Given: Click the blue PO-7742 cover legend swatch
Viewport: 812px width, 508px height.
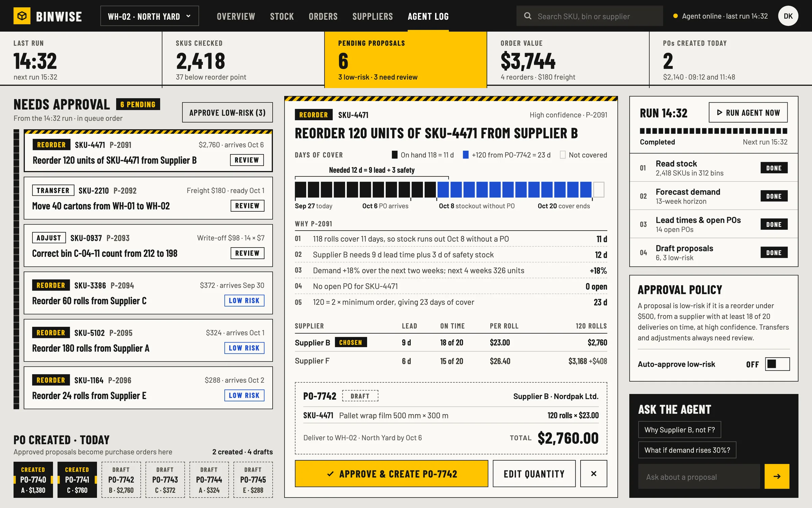Looking at the screenshot, I should (466, 155).
